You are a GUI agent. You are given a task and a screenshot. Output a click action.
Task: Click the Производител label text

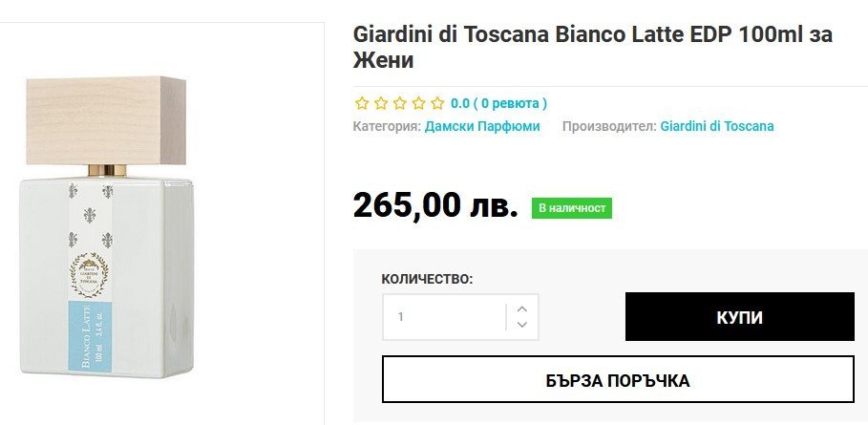coord(608,126)
